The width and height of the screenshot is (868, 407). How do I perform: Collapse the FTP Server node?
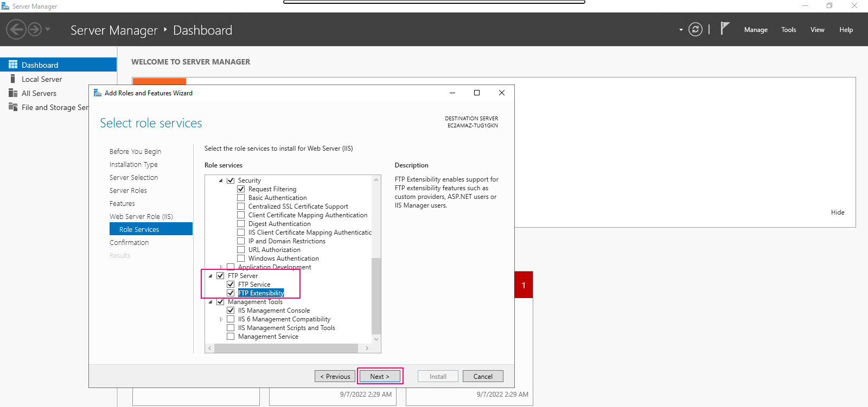click(x=210, y=276)
